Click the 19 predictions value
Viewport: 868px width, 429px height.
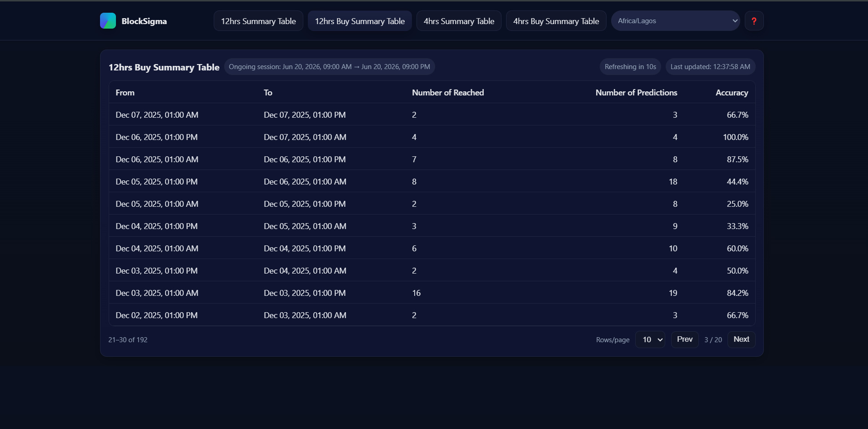point(673,293)
